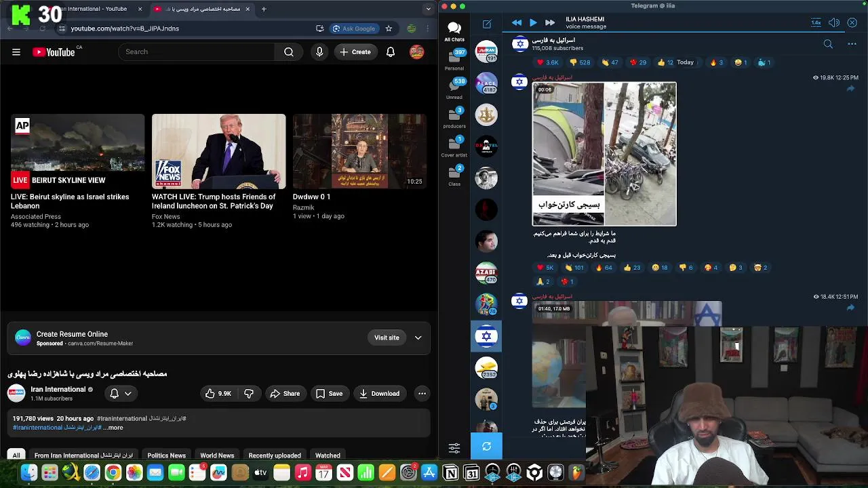The height and width of the screenshot is (488, 868).
Task: Open the Cover artist folder in Telegram
Action: point(454,147)
